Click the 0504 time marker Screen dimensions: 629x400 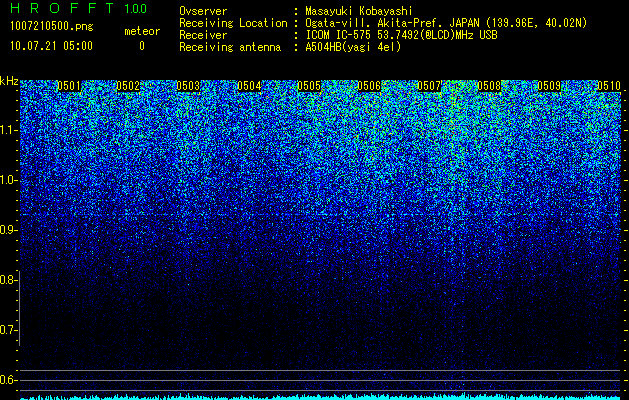[x=249, y=86]
